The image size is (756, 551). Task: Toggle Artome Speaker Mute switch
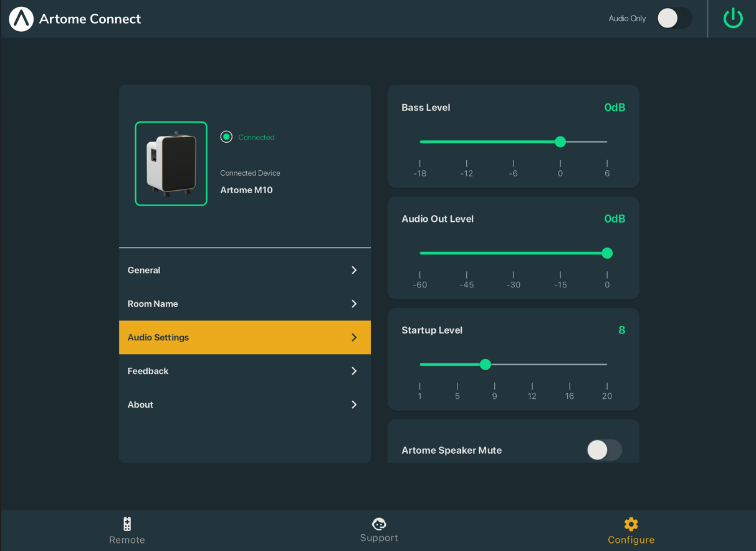click(604, 450)
